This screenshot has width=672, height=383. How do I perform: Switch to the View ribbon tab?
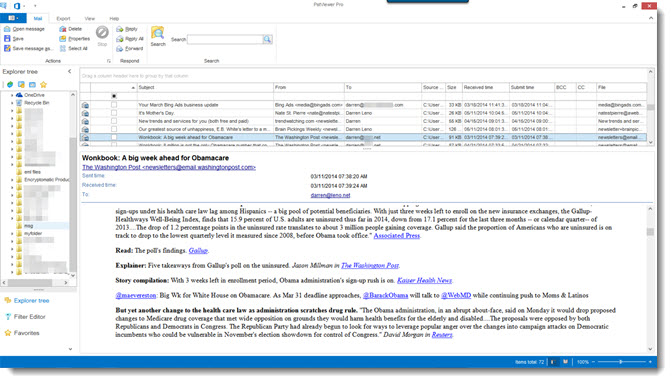[x=90, y=18]
